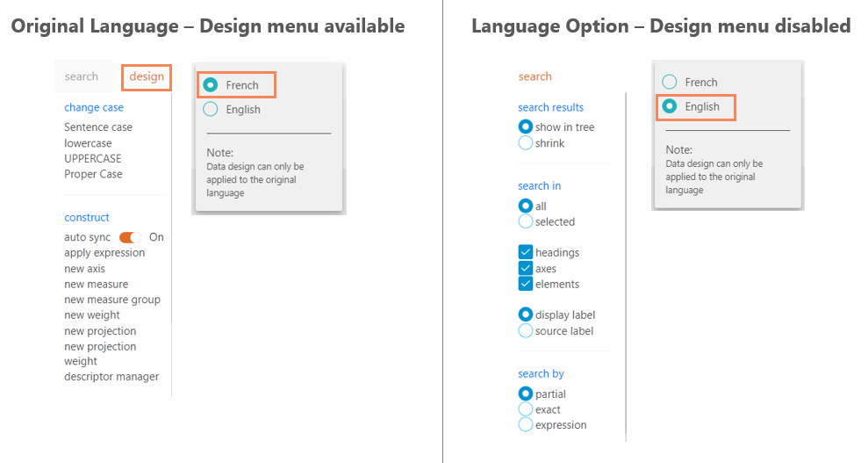Open the design tab in left panel
This screenshot has width=868, height=463.
point(147,76)
